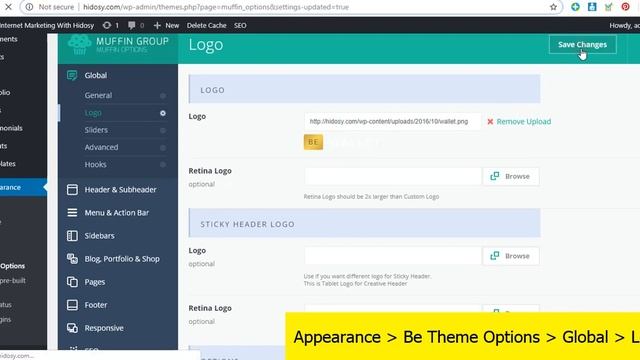Bookmark this page with the star icon
640x360 pixels.
[x=553, y=7]
